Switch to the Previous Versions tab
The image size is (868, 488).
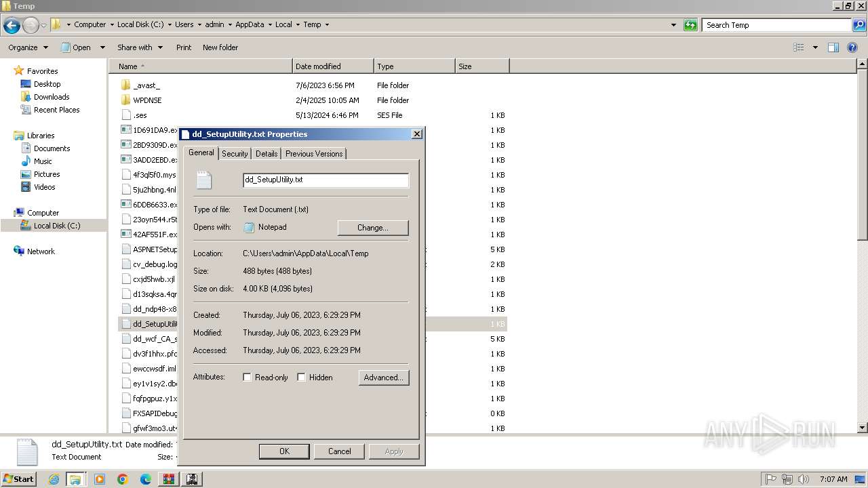[314, 154]
